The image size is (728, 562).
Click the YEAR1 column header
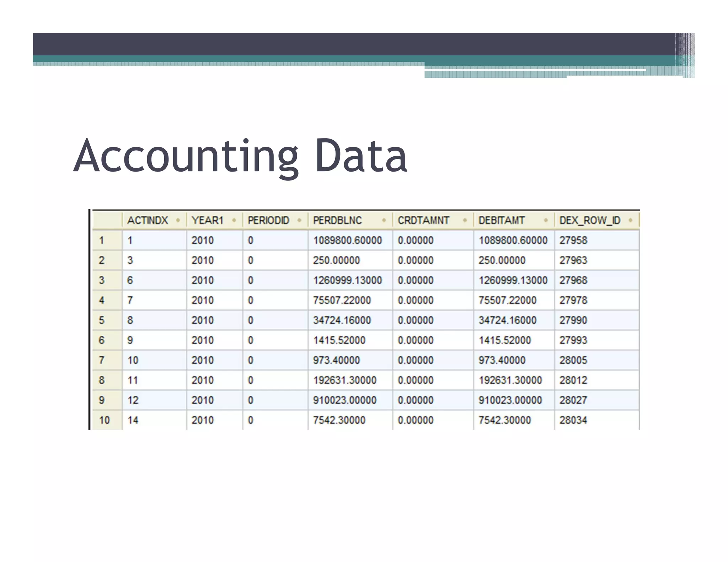click(215, 220)
